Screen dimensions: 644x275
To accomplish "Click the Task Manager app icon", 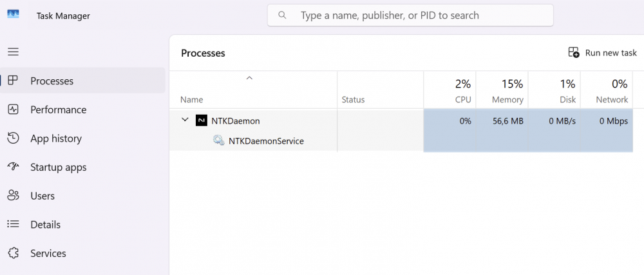I will click(x=13, y=14).
